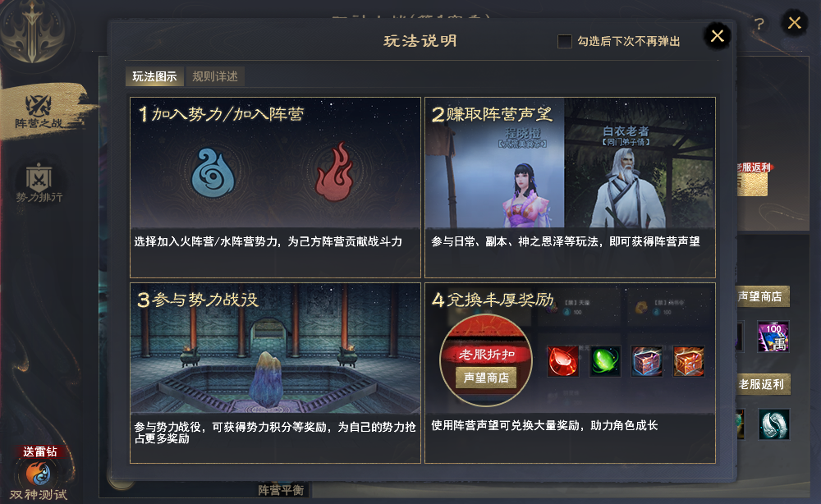Switch to the 规则详述 tab
The image size is (821, 504).
[x=214, y=76]
